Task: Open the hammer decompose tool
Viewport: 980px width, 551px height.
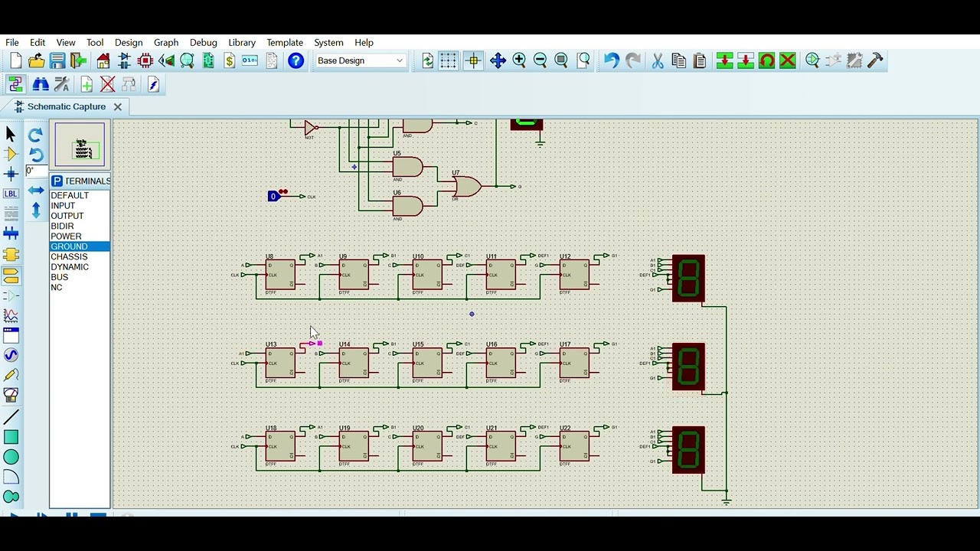Action: (875, 60)
